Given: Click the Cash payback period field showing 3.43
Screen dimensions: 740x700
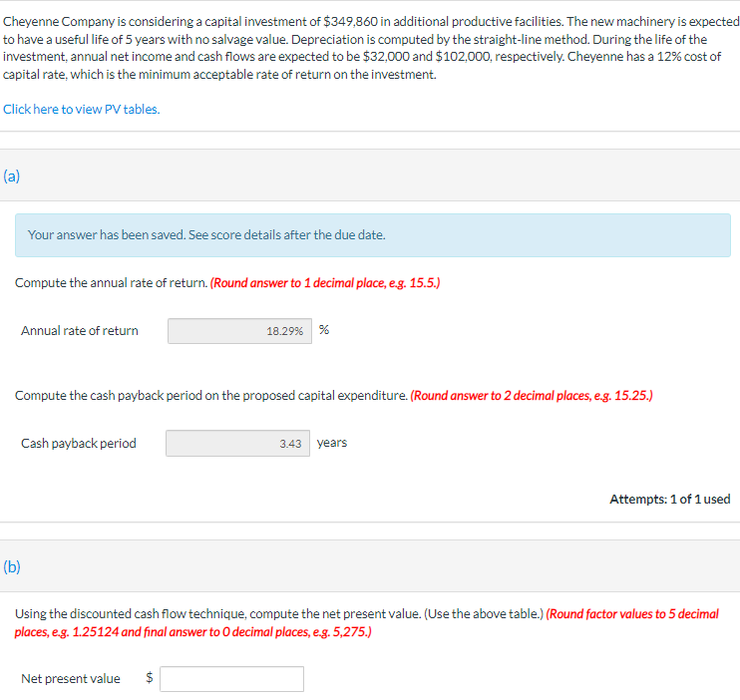Looking at the screenshot, I should [237, 443].
